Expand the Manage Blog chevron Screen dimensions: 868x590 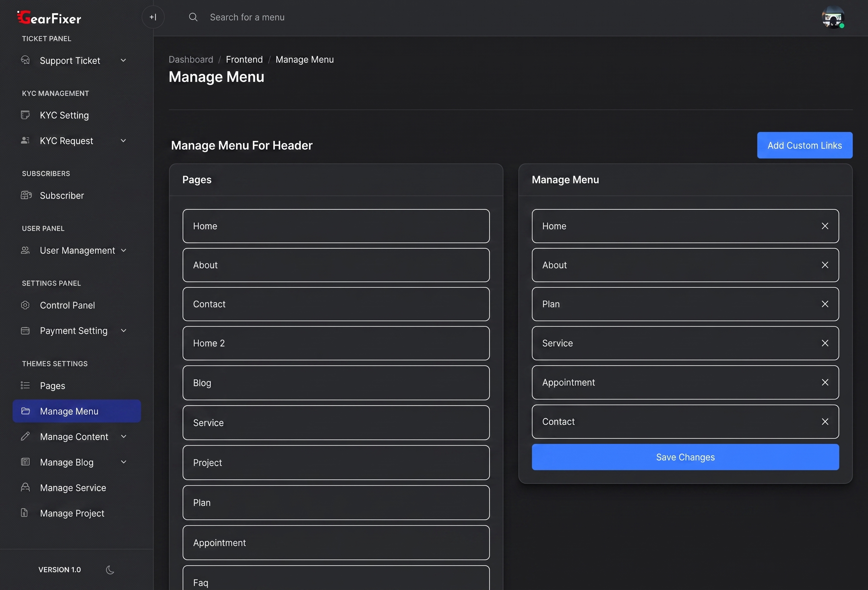coord(123,462)
